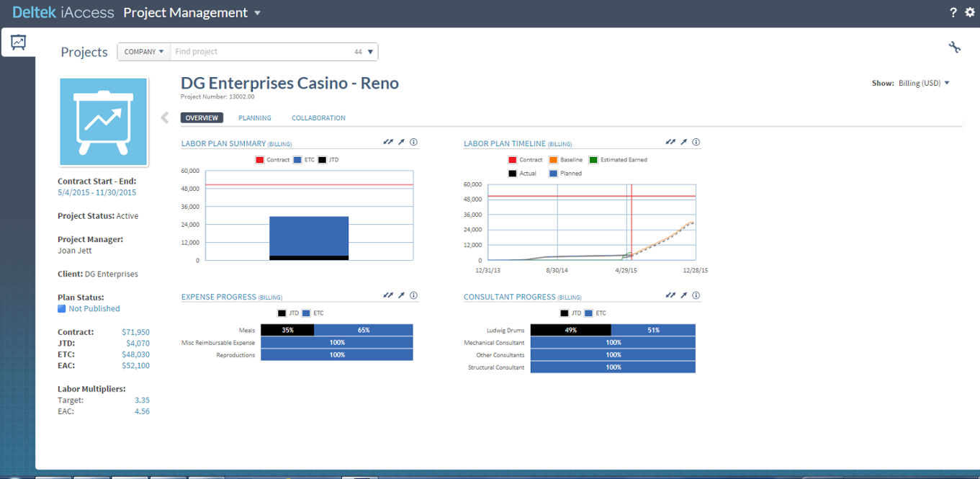Expand the COMPANY filter dropdown
Image resolution: width=980 pixels, height=479 pixels.
pyautogui.click(x=144, y=52)
